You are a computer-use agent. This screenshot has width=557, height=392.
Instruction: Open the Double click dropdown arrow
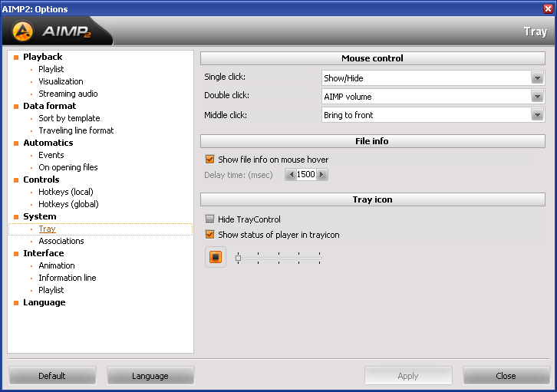coord(537,97)
